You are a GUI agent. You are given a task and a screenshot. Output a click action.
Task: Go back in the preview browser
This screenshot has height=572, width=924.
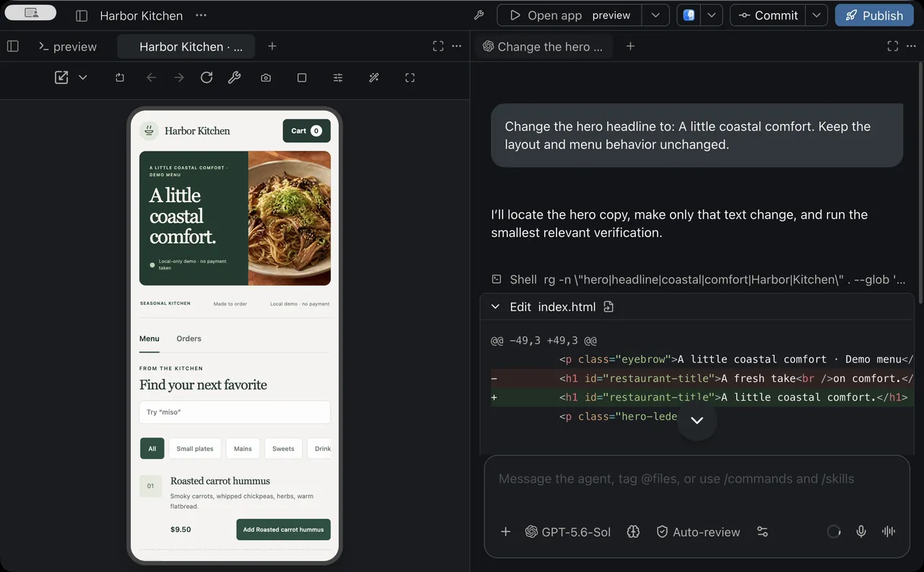click(151, 77)
